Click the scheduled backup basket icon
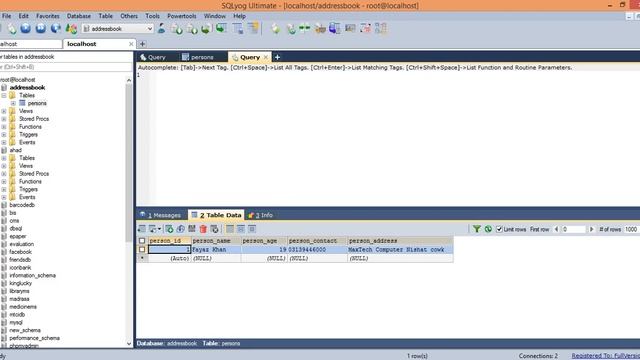This screenshot has height=360, width=640. click(x=320, y=28)
